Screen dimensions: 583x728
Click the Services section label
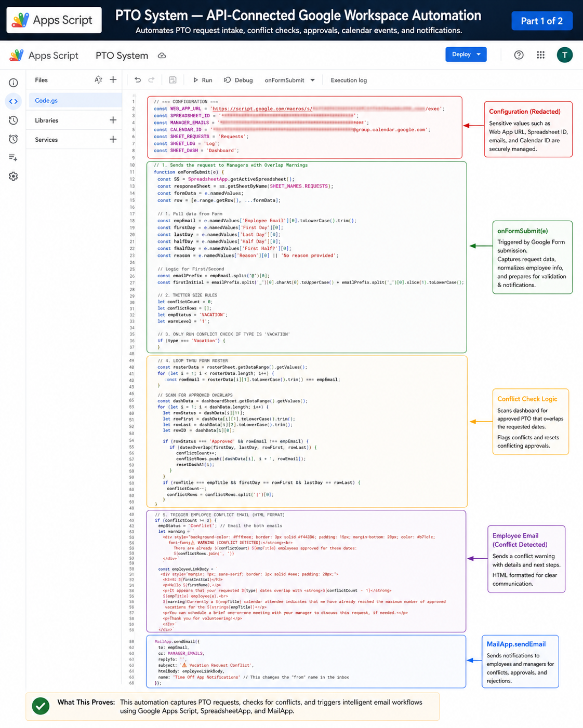click(46, 140)
